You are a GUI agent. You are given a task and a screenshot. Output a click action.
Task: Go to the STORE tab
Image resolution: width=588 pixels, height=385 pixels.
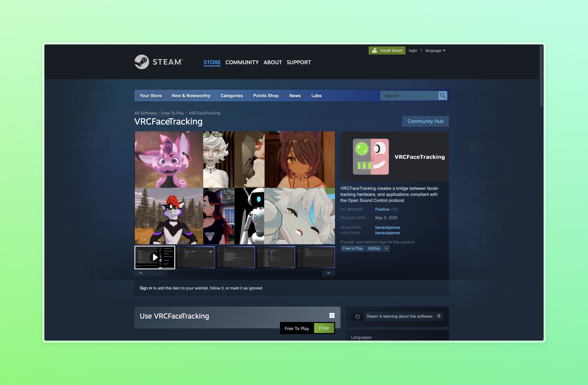coord(212,62)
